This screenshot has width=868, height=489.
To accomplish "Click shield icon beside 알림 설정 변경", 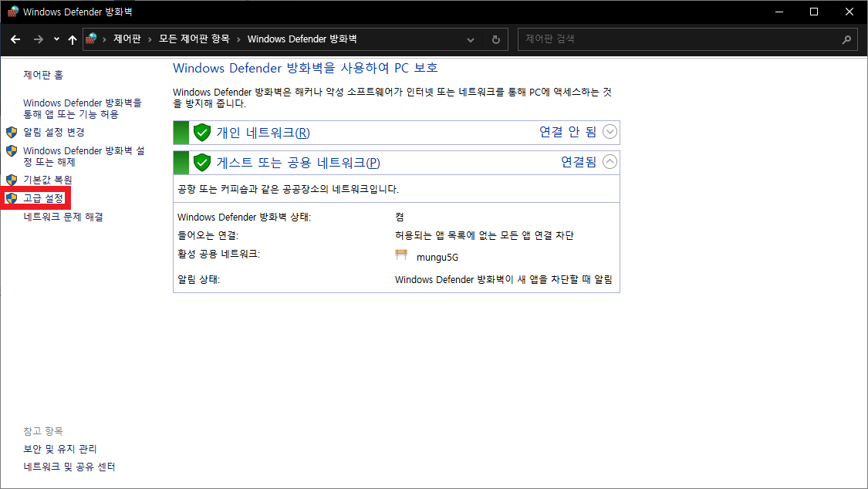I will coord(12,132).
